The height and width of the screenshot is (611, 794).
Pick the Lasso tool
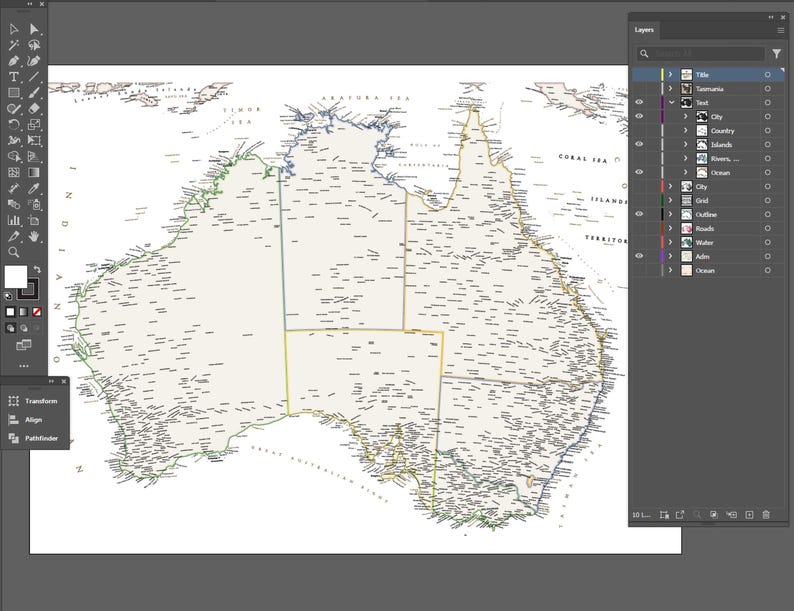click(33, 46)
